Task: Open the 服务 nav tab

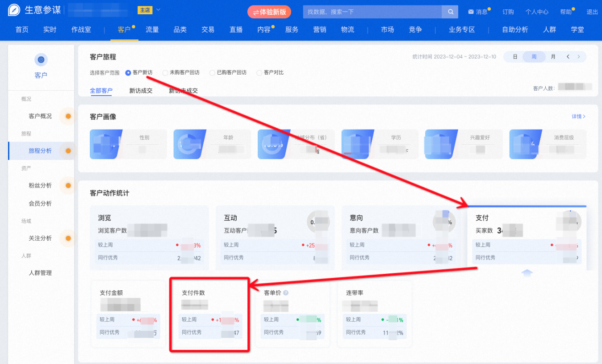Action: (x=292, y=29)
